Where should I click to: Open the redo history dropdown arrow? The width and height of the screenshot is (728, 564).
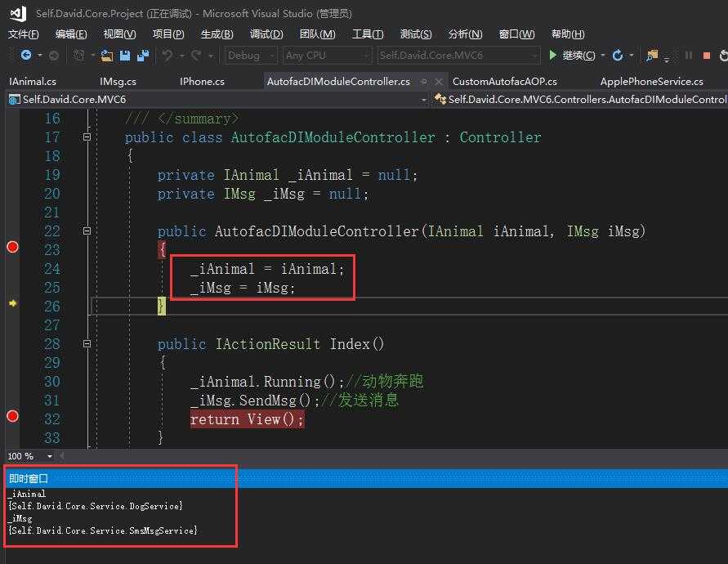point(211,56)
